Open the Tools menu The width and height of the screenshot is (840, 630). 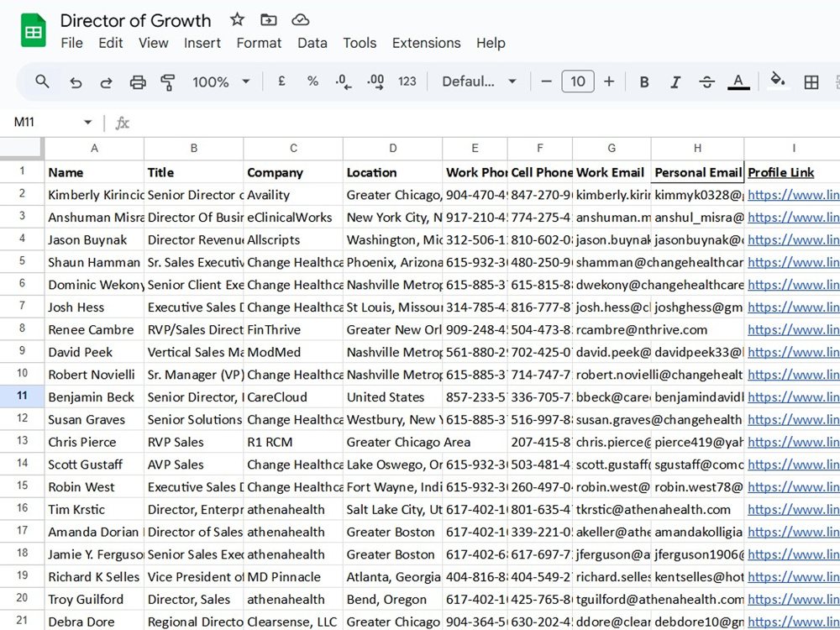pos(360,43)
